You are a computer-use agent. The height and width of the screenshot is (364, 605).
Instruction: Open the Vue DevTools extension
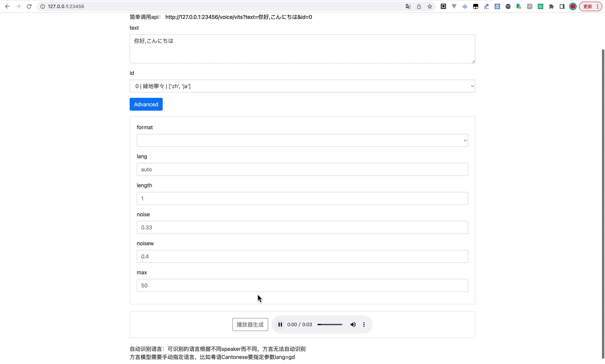[x=454, y=6]
